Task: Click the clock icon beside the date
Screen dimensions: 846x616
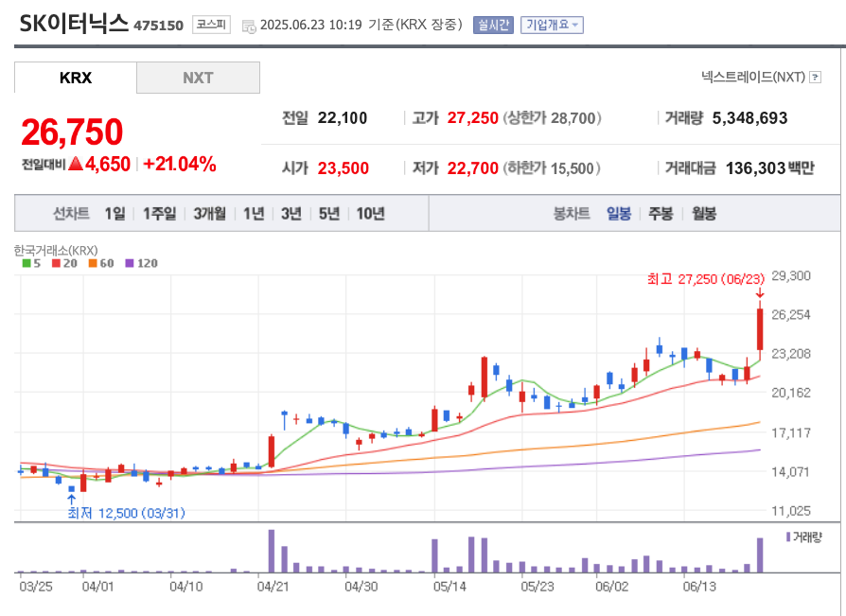Action: point(249,26)
